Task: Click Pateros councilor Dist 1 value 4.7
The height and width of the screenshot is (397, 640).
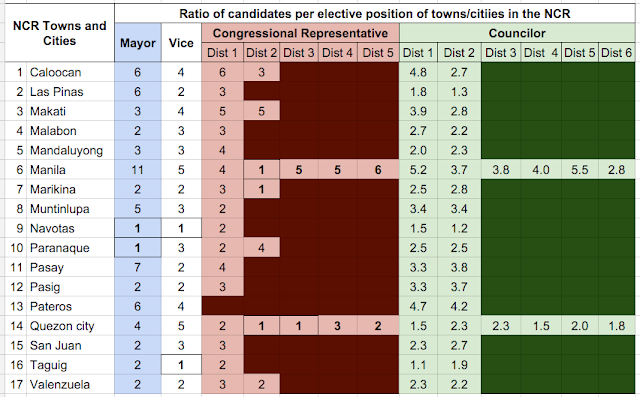Action: coord(418,306)
